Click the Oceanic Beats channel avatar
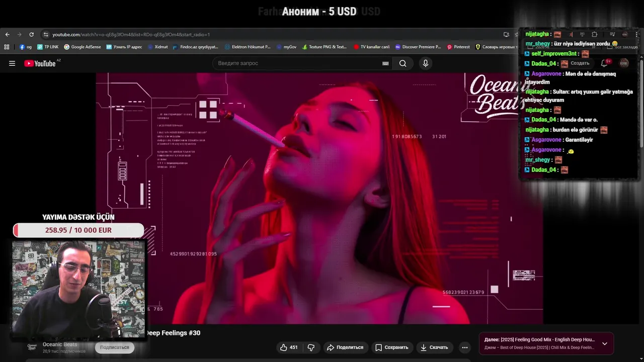The image size is (644, 362). point(32,347)
